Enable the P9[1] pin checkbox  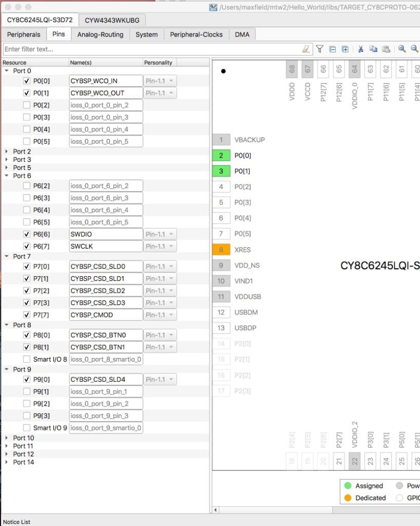click(x=27, y=391)
